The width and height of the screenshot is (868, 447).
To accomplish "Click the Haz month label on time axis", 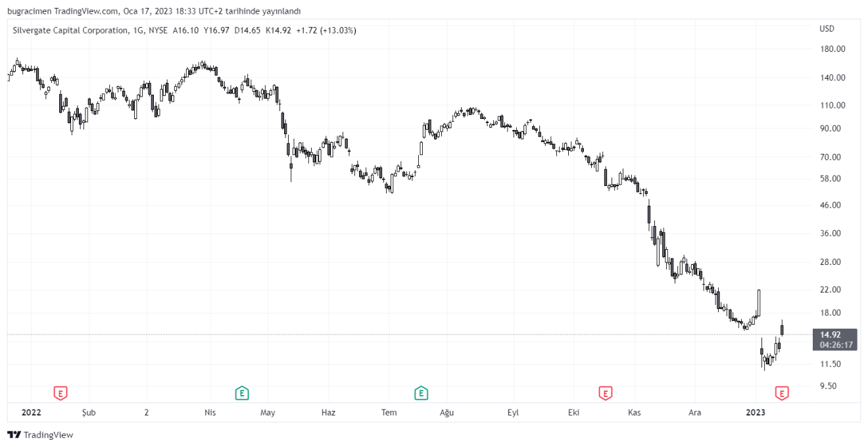I will (x=328, y=413).
